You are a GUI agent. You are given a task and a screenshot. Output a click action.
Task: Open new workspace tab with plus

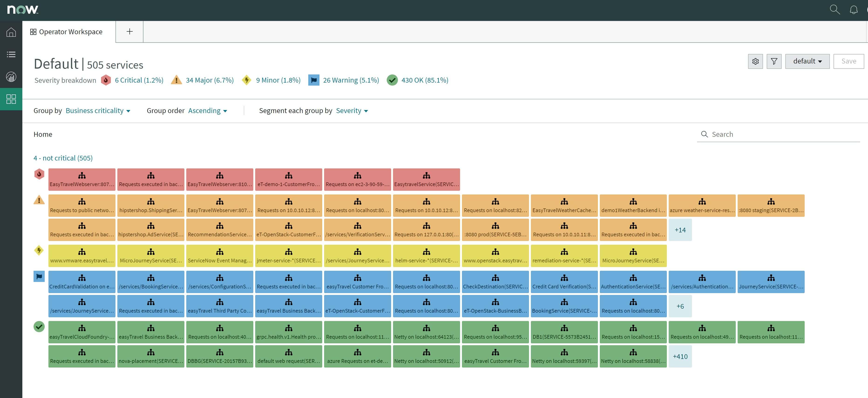[x=129, y=32]
